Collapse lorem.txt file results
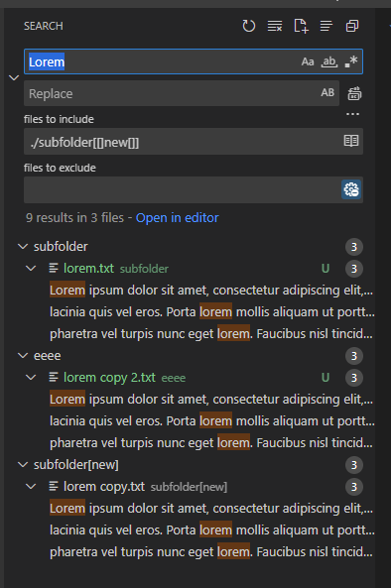Viewport: 391px width, 588px height. [x=31, y=268]
